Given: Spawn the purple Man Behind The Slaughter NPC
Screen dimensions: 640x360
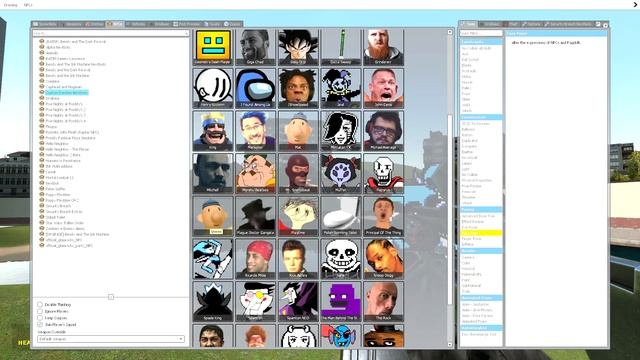Looking at the screenshot, I should click(x=340, y=301).
